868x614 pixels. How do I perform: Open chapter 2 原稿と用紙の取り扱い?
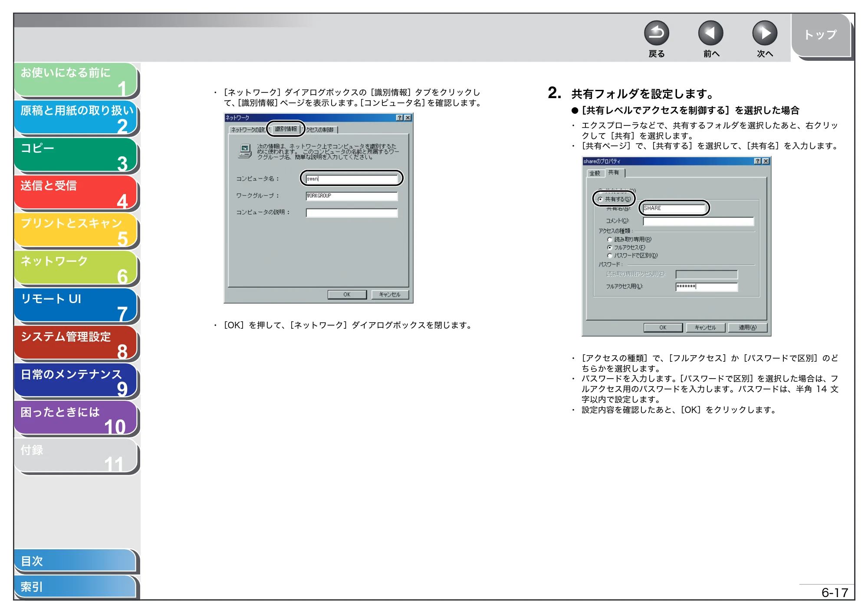76,117
